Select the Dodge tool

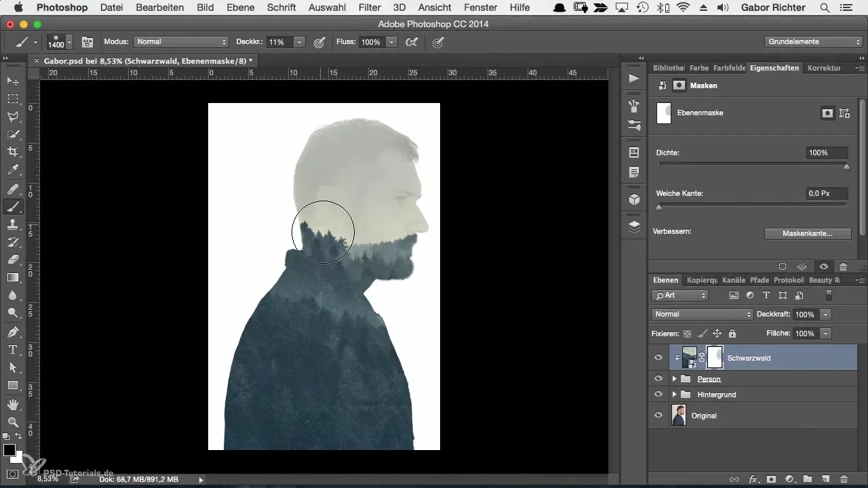click(13, 312)
